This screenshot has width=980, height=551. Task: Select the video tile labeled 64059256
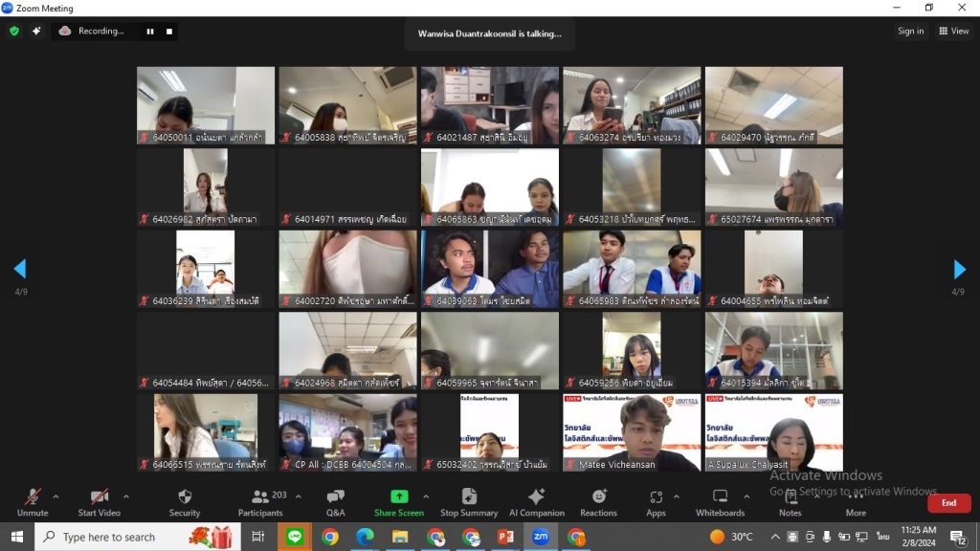(x=632, y=350)
